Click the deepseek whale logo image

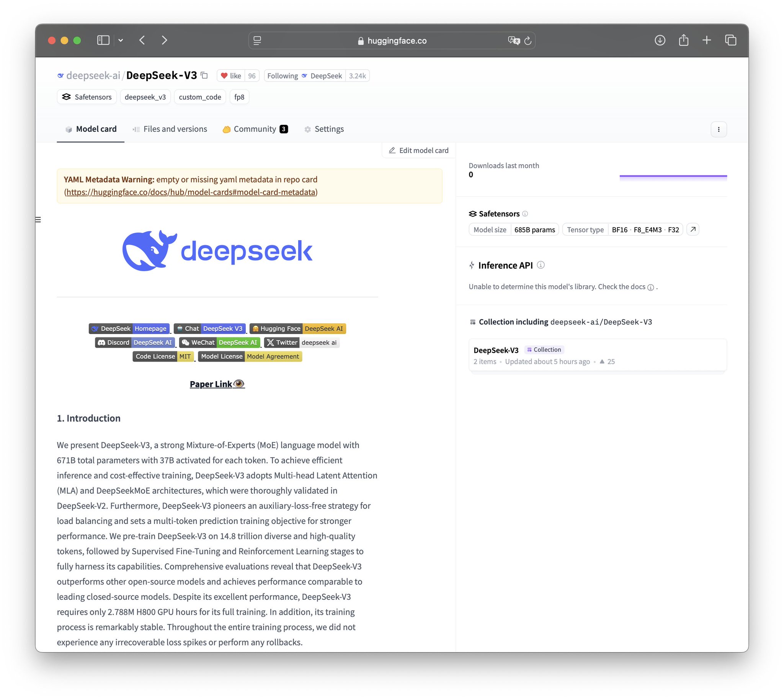[217, 250]
